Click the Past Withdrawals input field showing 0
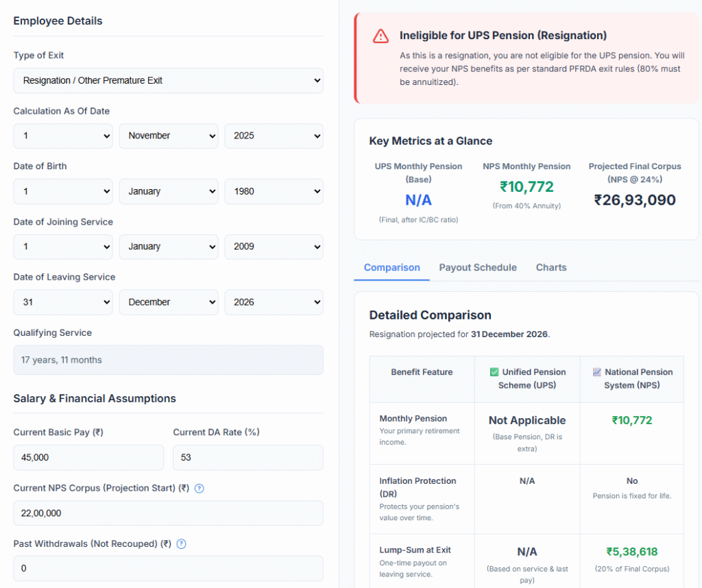Image resolution: width=702 pixels, height=588 pixels. (x=168, y=568)
